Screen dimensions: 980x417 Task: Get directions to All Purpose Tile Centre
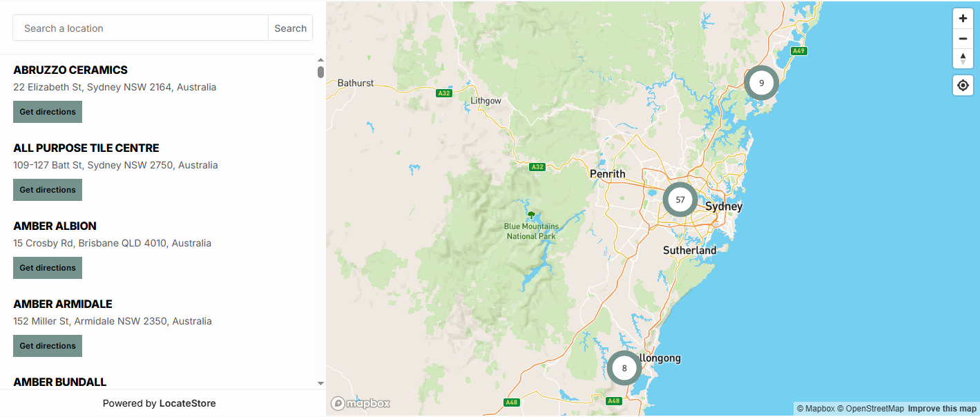[x=48, y=190]
